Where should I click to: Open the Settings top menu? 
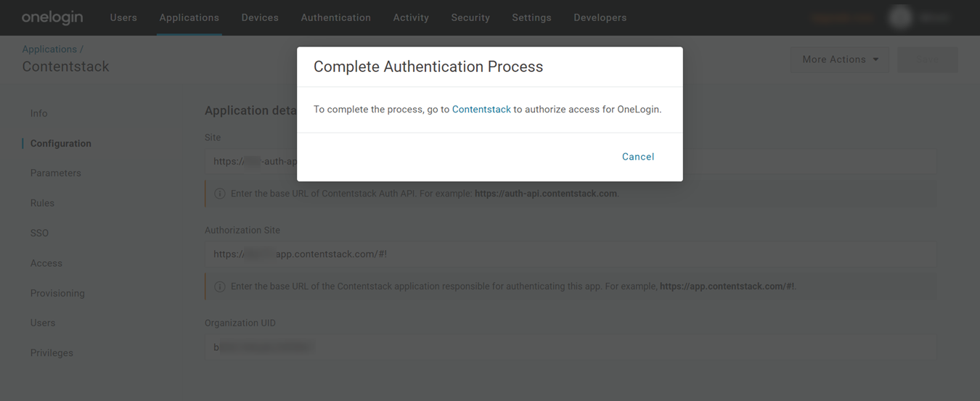531,17
